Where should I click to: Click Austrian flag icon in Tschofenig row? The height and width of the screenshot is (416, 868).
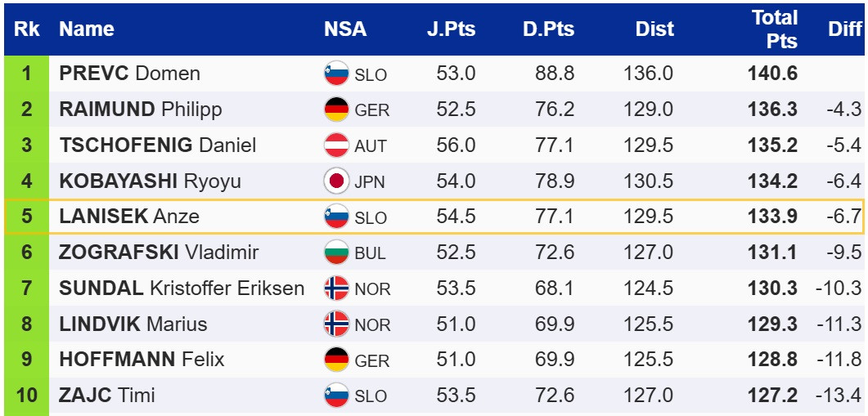336,145
